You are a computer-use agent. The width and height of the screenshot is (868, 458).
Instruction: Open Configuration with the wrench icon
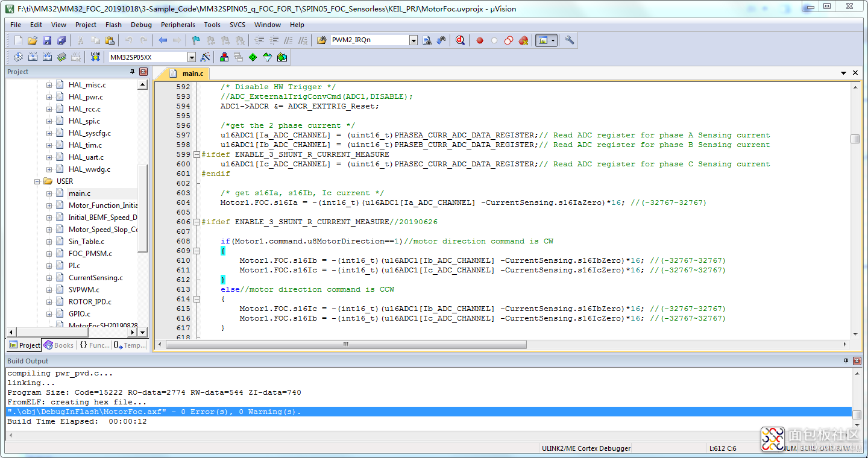pos(569,40)
